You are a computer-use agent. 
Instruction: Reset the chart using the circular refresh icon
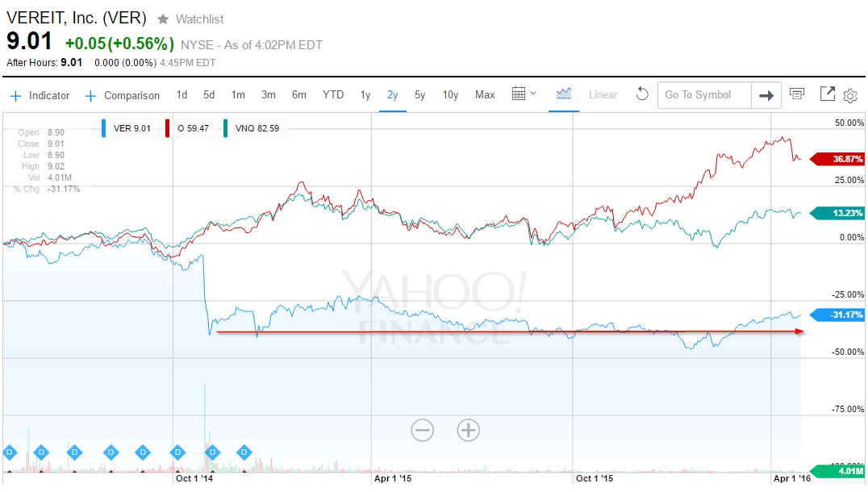(641, 94)
